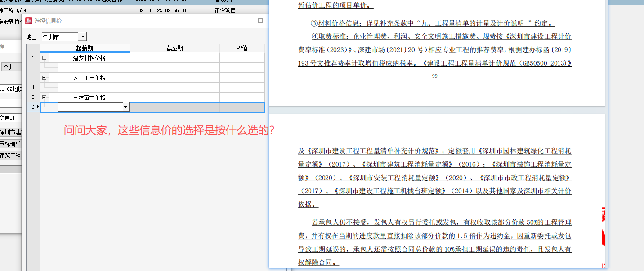
Task: Select 国标清单 in the left sidebar
Action: point(9,144)
